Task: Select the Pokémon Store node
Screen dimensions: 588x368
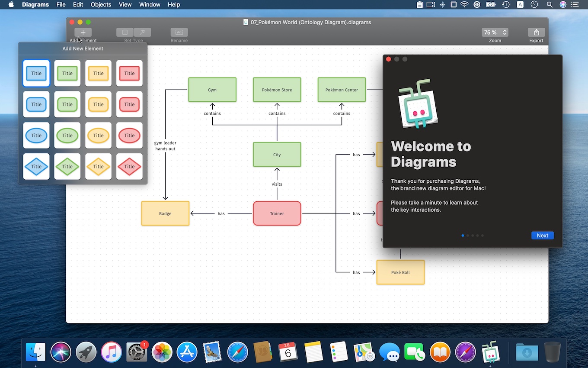Action: coord(277,90)
